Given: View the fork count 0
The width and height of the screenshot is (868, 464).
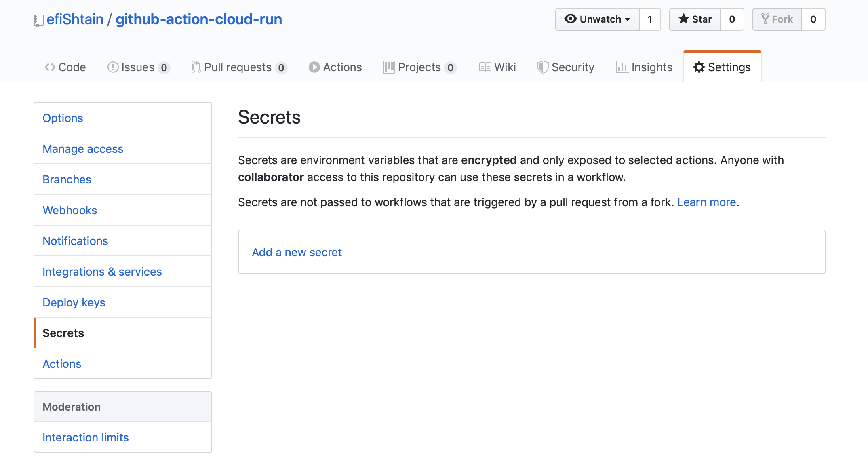Looking at the screenshot, I should pyautogui.click(x=813, y=19).
